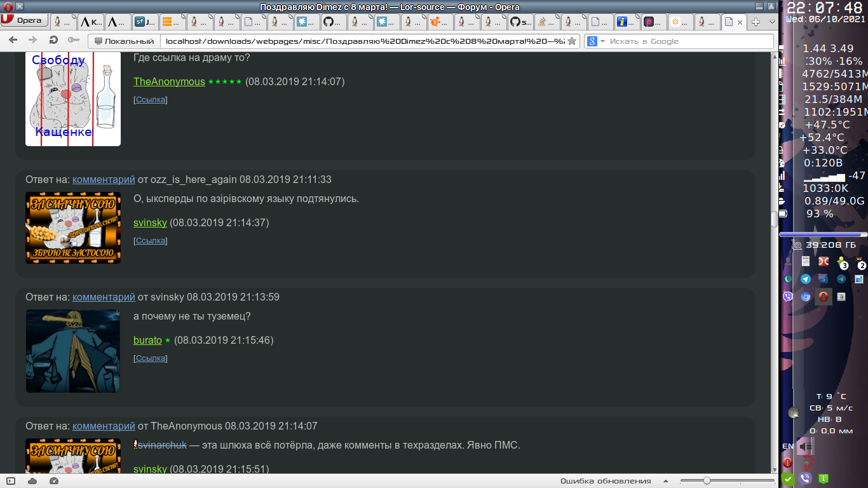Toggle the Opera panel button in status bar

pos(11,481)
